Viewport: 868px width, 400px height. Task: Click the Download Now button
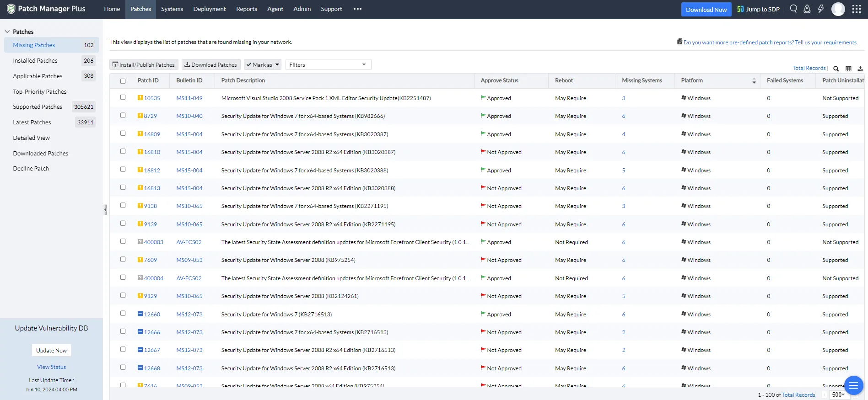706,10
